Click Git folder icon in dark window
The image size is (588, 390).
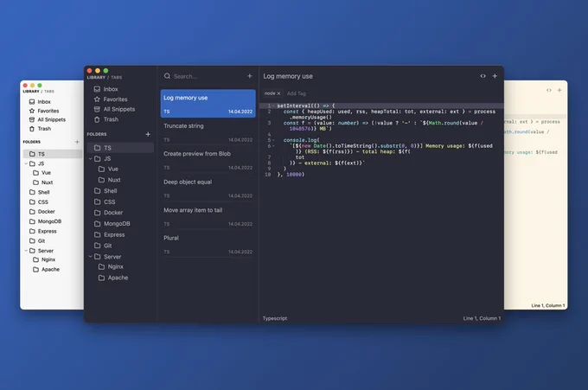pyautogui.click(x=97, y=246)
